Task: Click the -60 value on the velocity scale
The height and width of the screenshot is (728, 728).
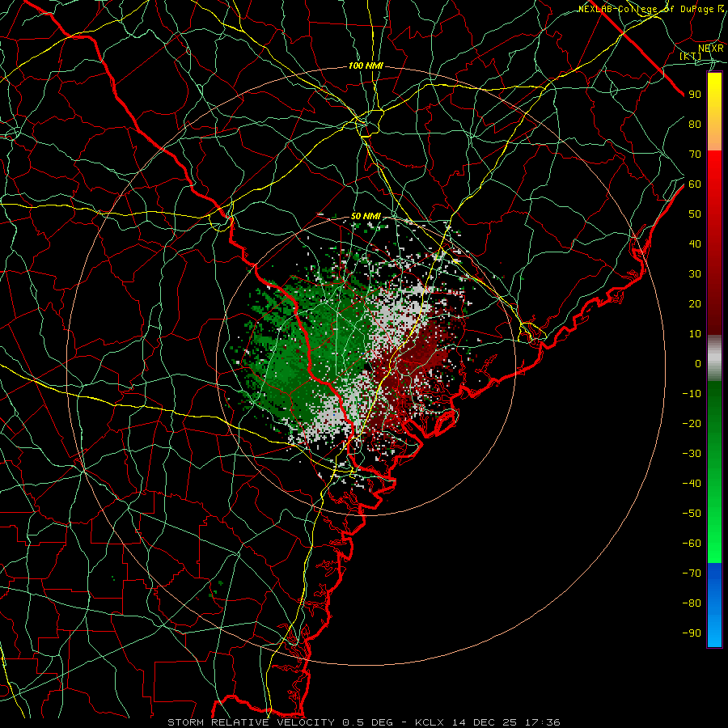Action: [x=692, y=544]
